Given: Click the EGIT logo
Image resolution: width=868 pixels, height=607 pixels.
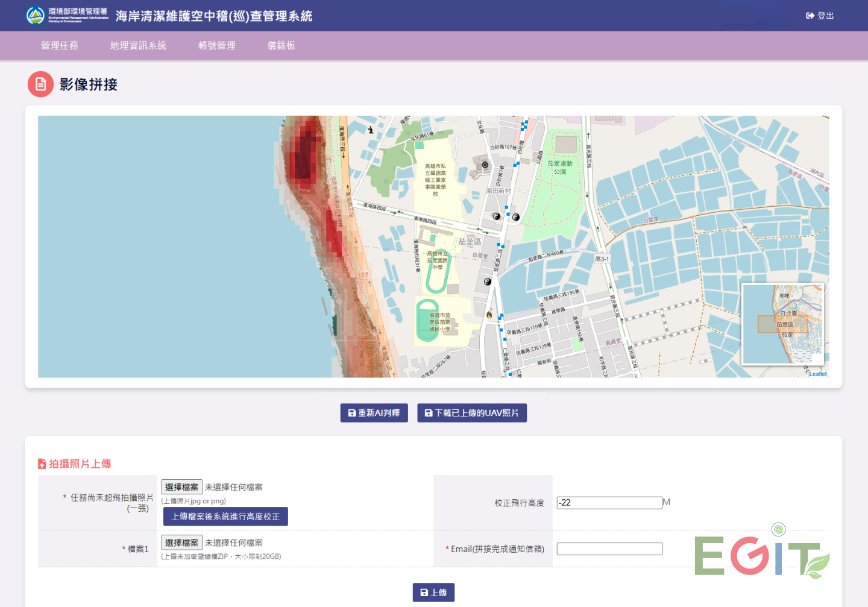Looking at the screenshot, I should tap(762, 552).
